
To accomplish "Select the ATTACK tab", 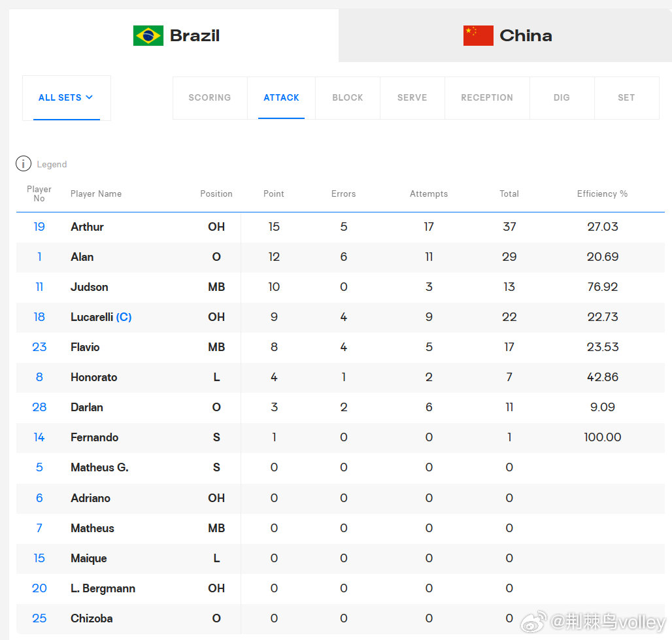I will pos(281,98).
